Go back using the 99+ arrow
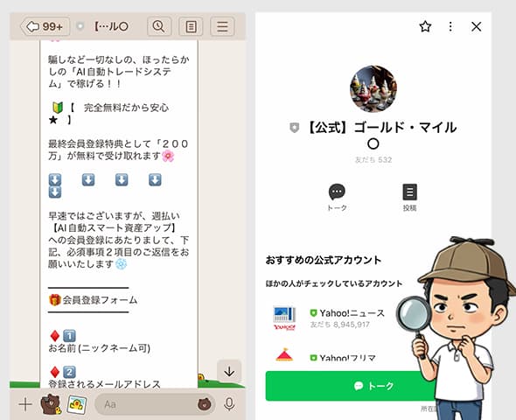516x420 pixels. (45, 26)
